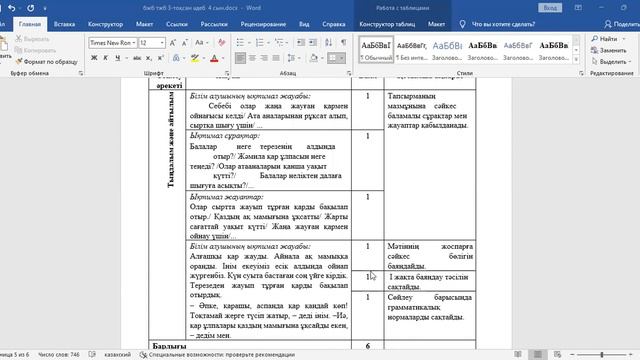Increase paragraph indent
Image resolution: width=640 pixels, height=360 pixels.
[313, 43]
